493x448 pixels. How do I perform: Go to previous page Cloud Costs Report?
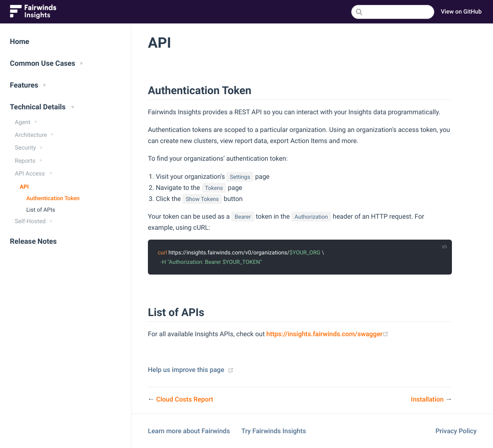click(x=184, y=400)
